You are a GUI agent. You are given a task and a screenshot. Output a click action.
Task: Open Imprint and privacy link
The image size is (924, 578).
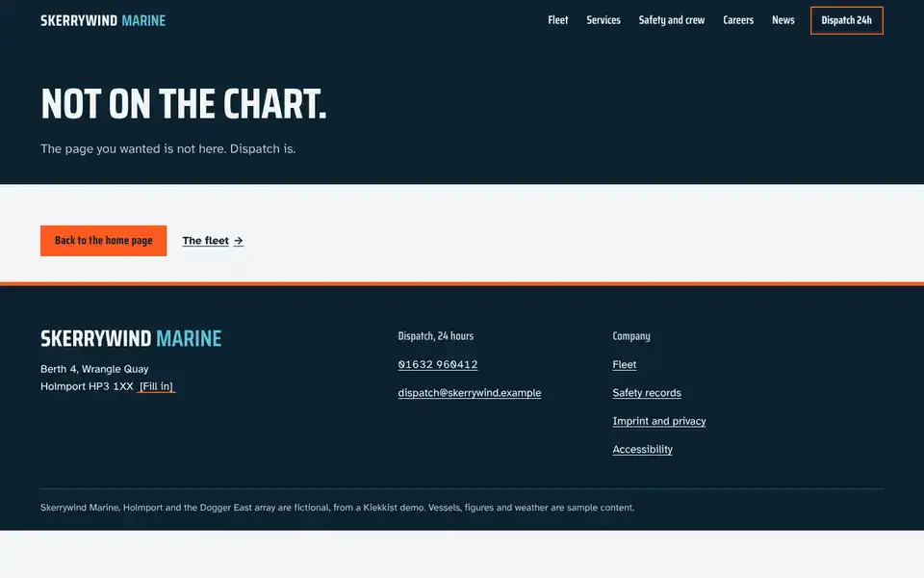click(658, 421)
